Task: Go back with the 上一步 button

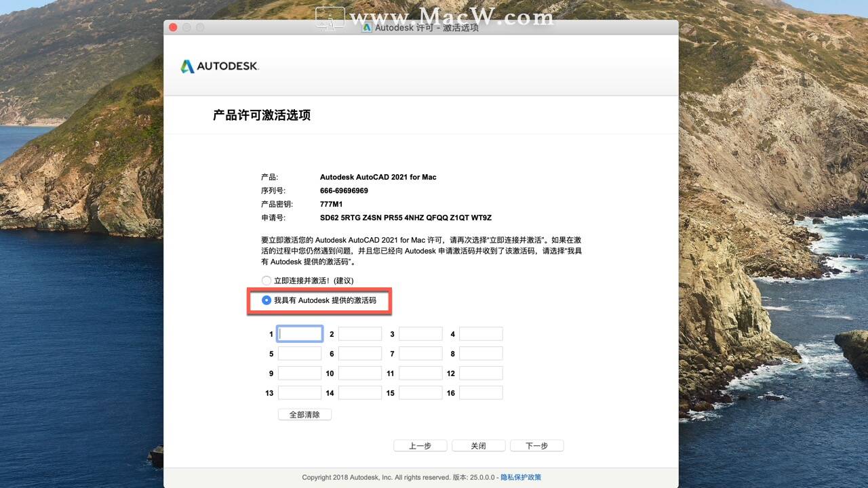Action: [x=420, y=445]
